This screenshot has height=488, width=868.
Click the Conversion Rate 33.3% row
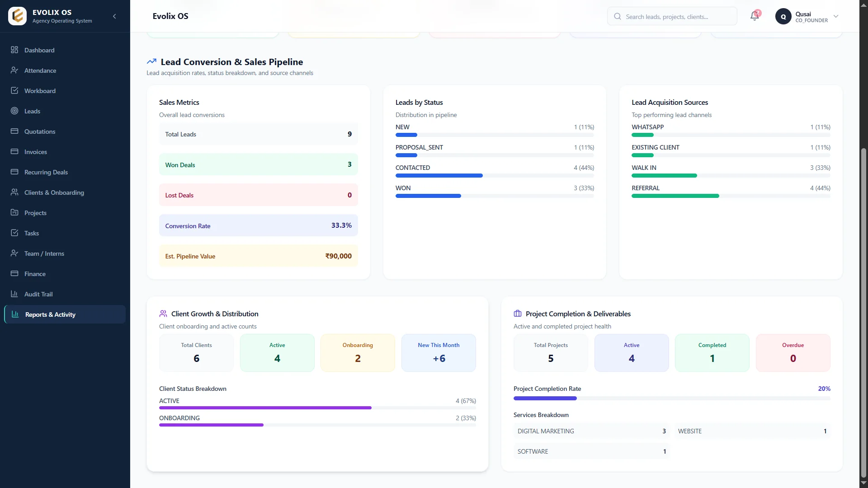coord(258,225)
